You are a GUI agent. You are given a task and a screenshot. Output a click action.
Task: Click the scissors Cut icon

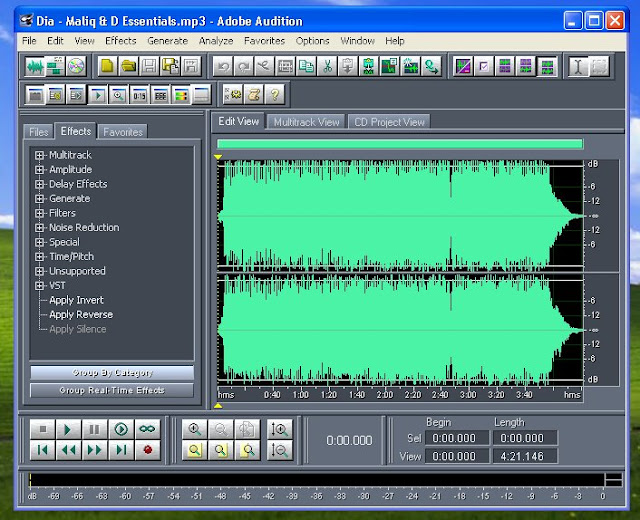[x=327, y=67]
